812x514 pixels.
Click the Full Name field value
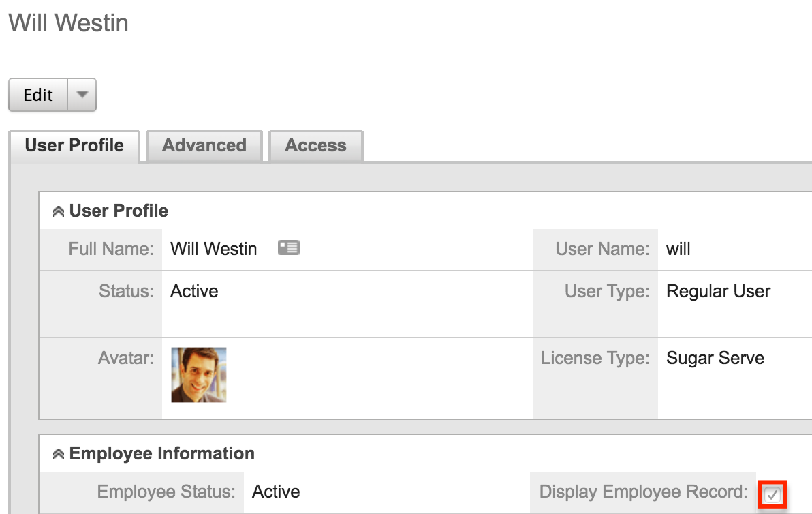(213, 248)
